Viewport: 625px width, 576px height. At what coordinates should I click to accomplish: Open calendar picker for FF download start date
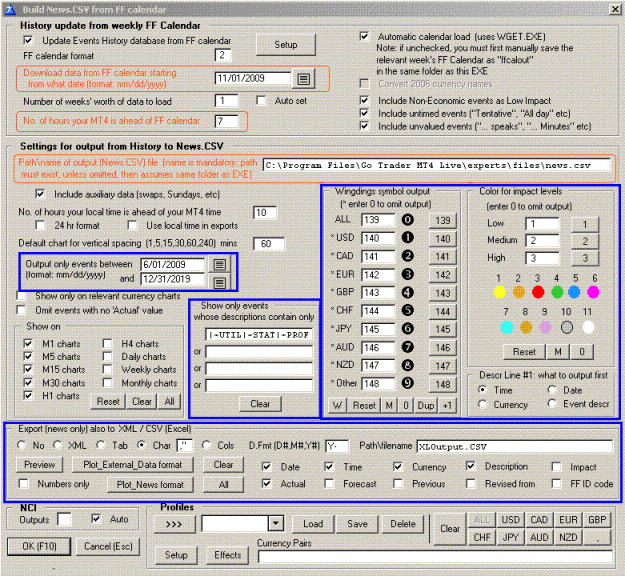(303, 79)
